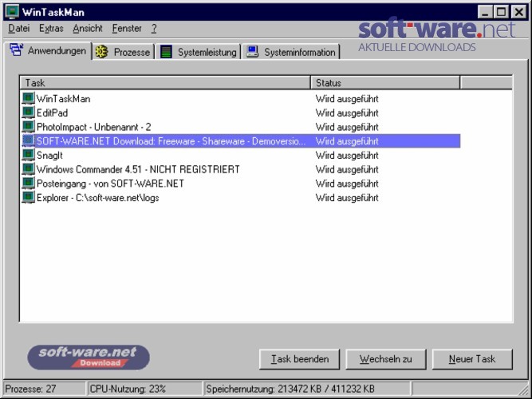Click the icon beside SnagIt task

tap(28, 155)
